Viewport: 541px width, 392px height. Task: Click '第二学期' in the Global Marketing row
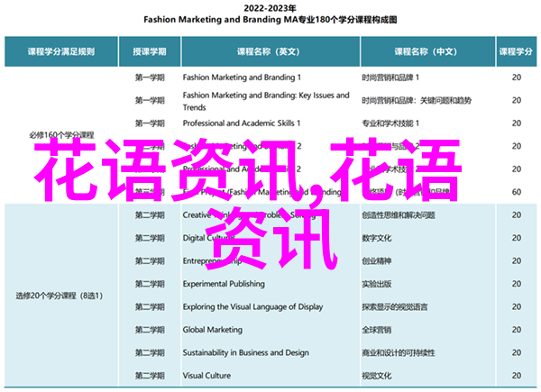pyautogui.click(x=150, y=330)
